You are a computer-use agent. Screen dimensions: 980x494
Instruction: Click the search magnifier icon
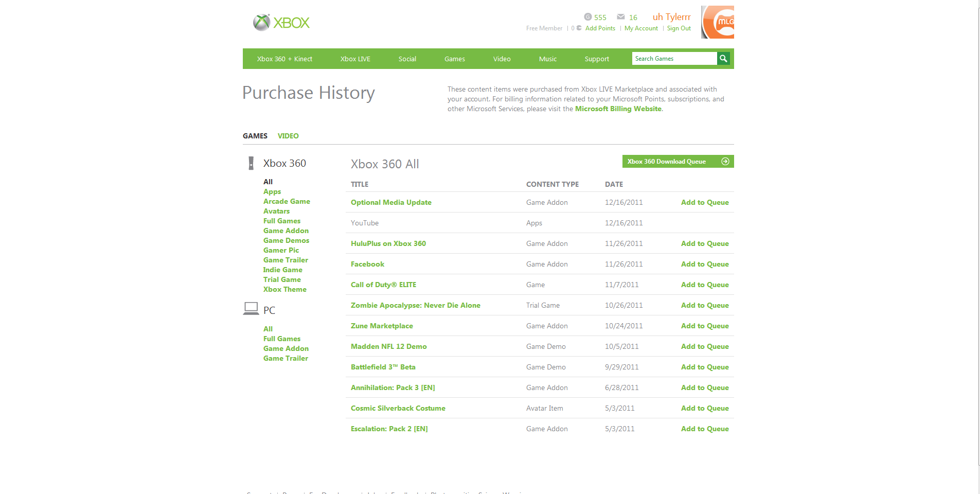tap(723, 59)
